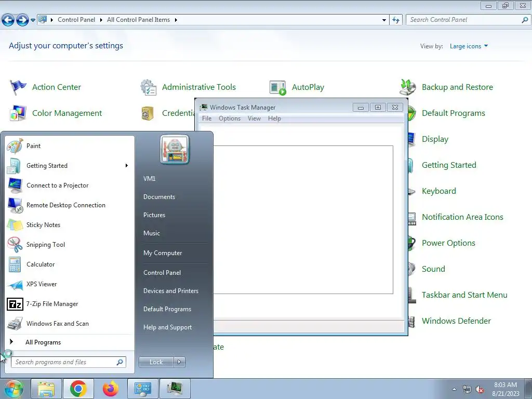
Task: Open the Getting Started icon in Start menu
Action: [14, 166]
